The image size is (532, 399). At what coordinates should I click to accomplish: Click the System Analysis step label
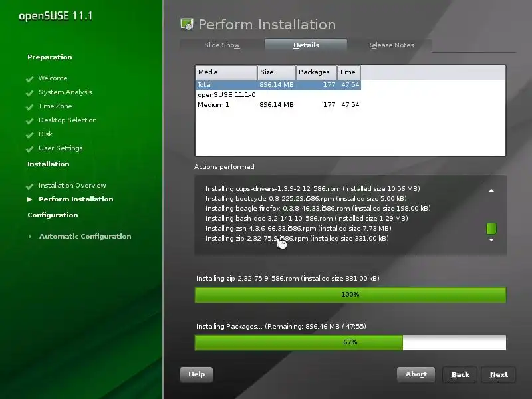[65, 92]
